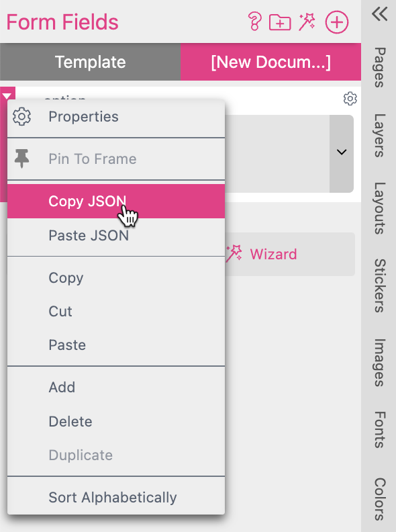Click the pin icon beside Pin To Frame
This screenshot has height=532, width=396.
(21, 159)
